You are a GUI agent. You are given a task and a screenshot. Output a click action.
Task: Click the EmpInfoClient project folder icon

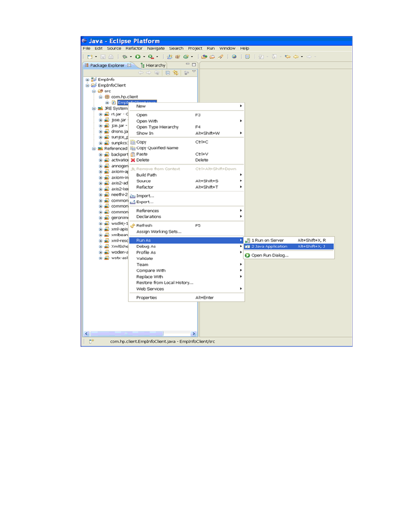pyautogui.click(x=94, y=85)
